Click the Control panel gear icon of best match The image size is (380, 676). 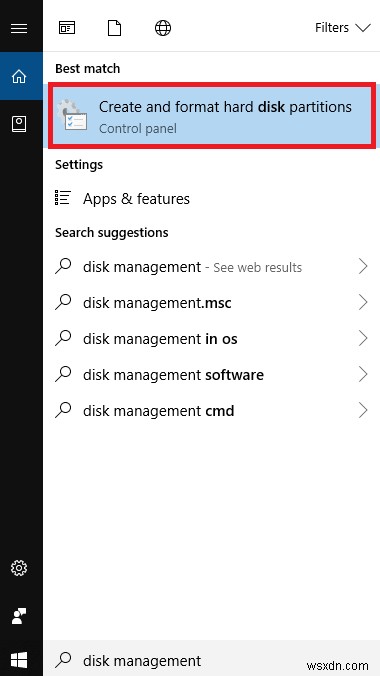pos(72,115)
